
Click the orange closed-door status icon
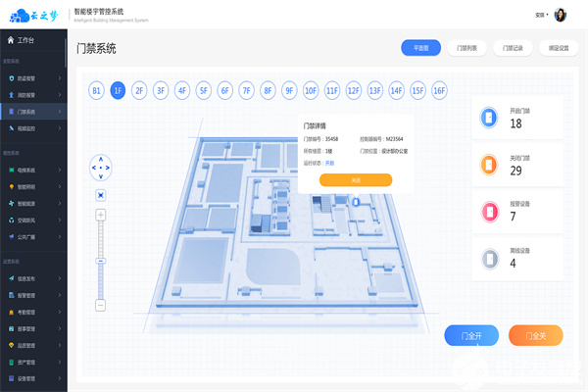(x=489, y=165)
